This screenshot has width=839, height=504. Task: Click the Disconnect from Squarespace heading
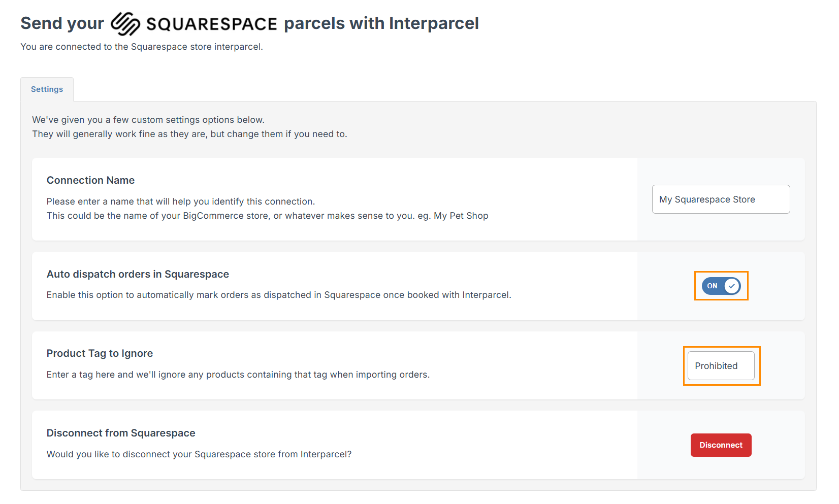121,433
